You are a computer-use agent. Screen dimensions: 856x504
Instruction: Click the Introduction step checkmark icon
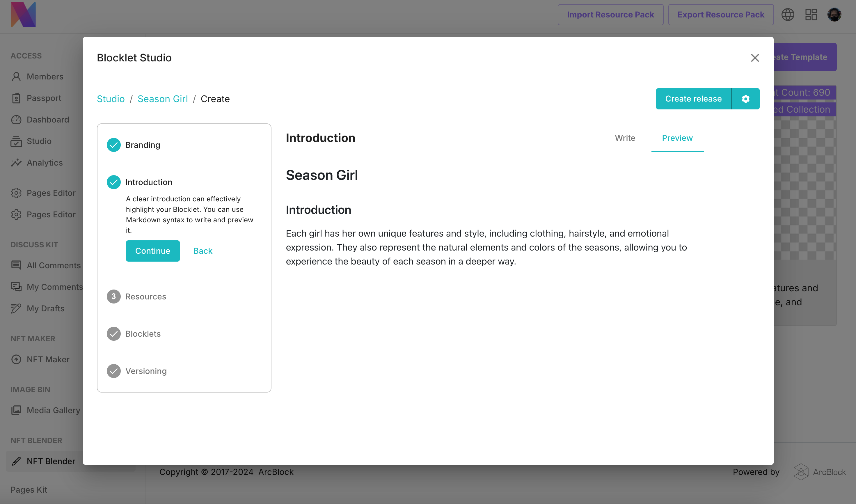point(114,182)
